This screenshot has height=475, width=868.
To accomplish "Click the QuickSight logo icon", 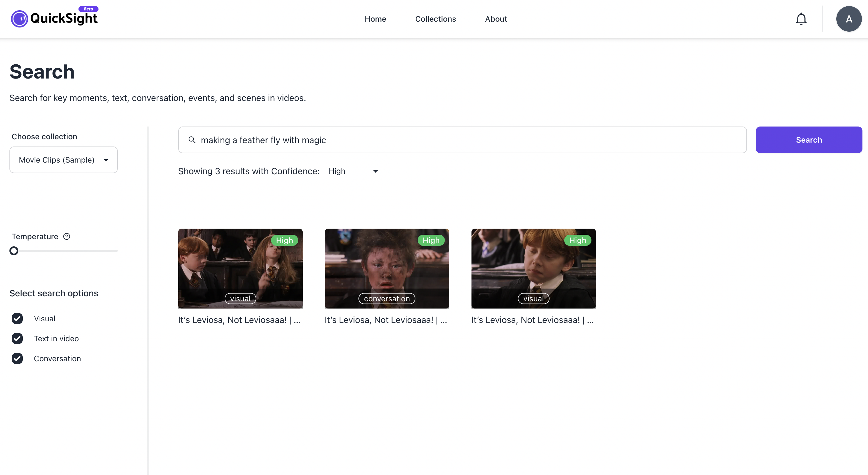I will pos(19,19).
